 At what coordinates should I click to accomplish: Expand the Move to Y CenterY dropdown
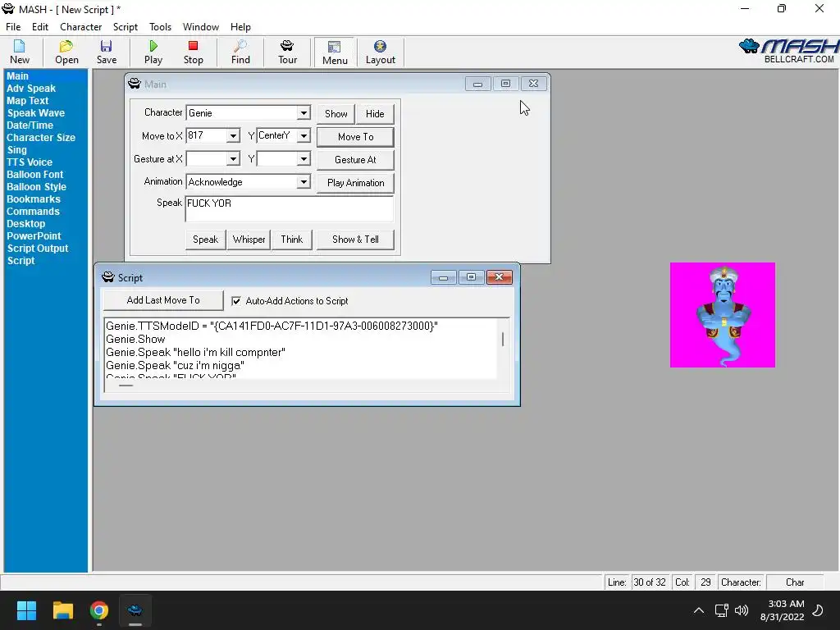(x=304, y=136)
